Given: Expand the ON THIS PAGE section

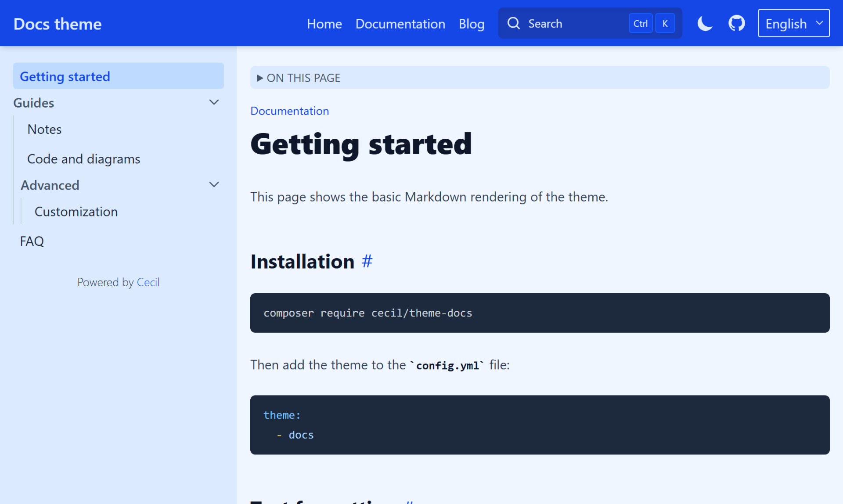Looking at the screenshot, I should [540, 78].
